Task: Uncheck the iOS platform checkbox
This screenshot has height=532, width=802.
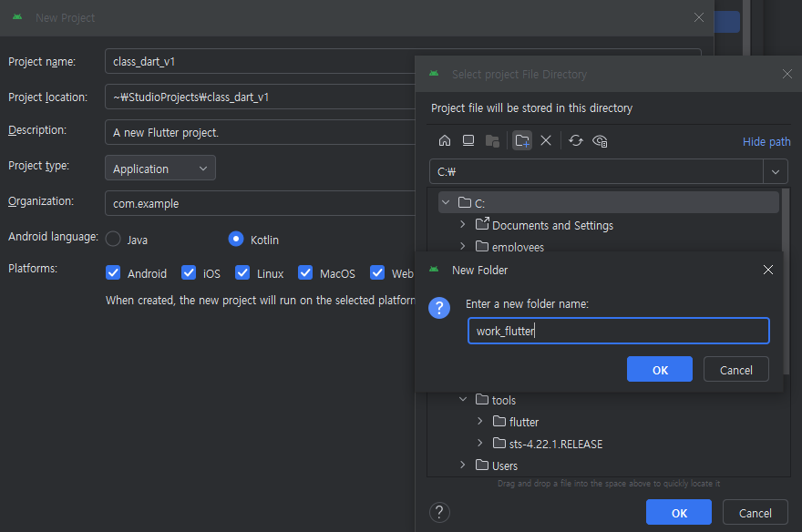Action: tap(189, 272)
